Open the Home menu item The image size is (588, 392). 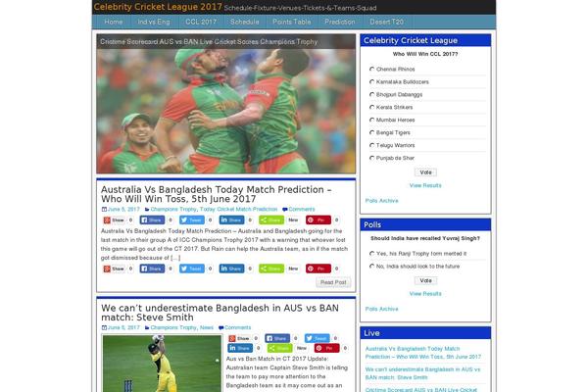114,22
